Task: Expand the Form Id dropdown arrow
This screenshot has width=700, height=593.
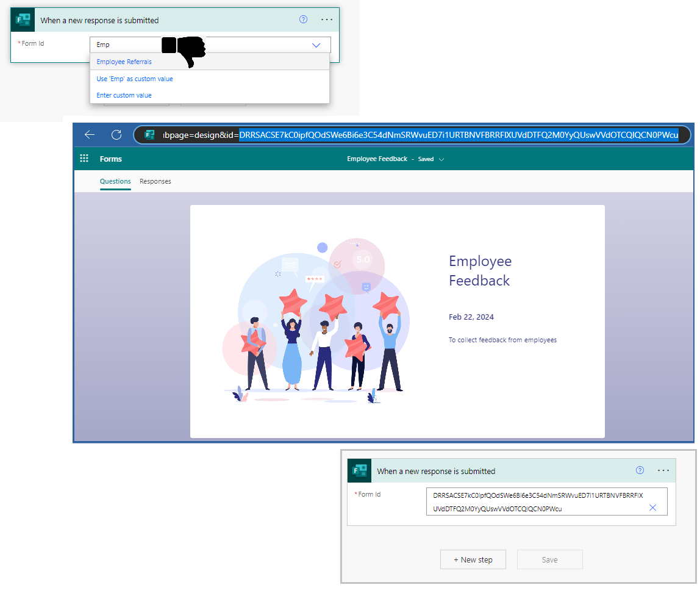Action: point(316,45)
